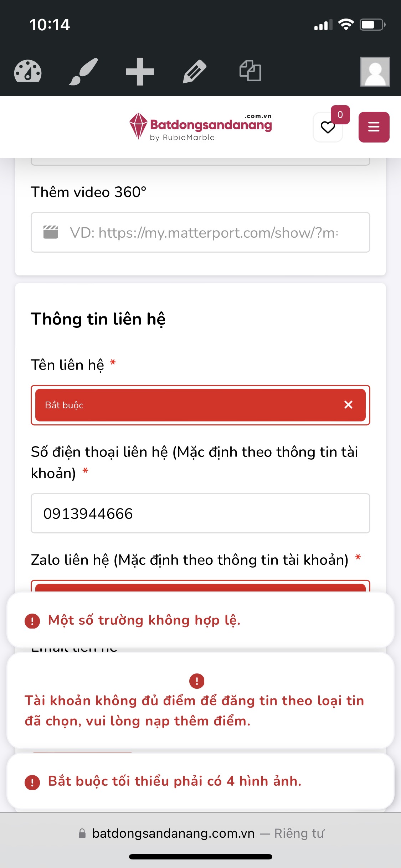The height and width of the screenshot is (868, 401).
Task: Tap the customize paintbrush icon
Action: coord(83,71)
